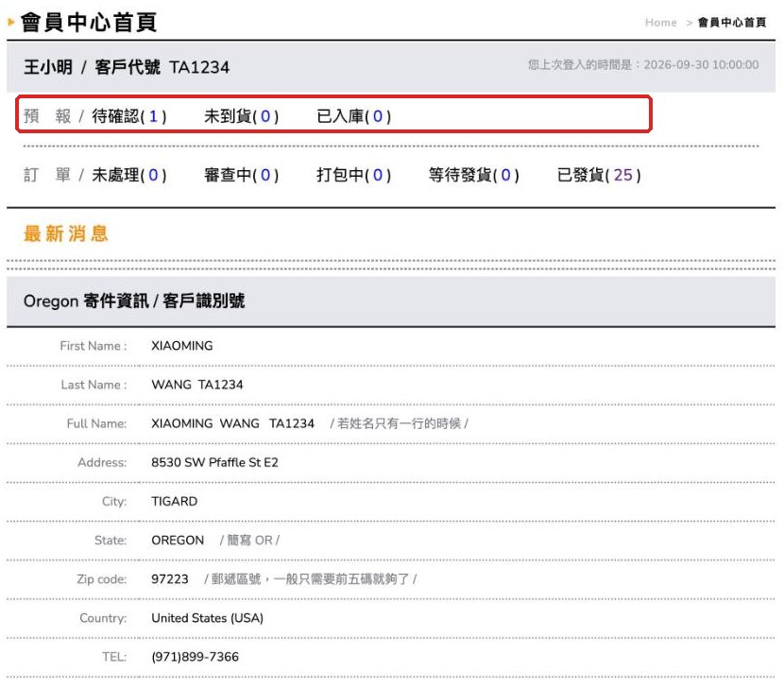
Task: Select Zip code value 97223
Action: click(170, 579)
